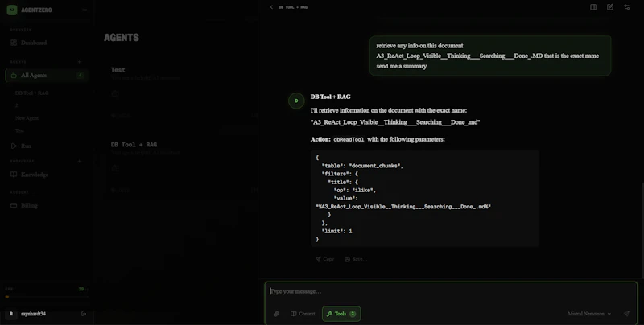The width and height of the screenshot is (644, 325).
Task: Click the dbReadTool inline code label
Action: click(x=349, y=139)
